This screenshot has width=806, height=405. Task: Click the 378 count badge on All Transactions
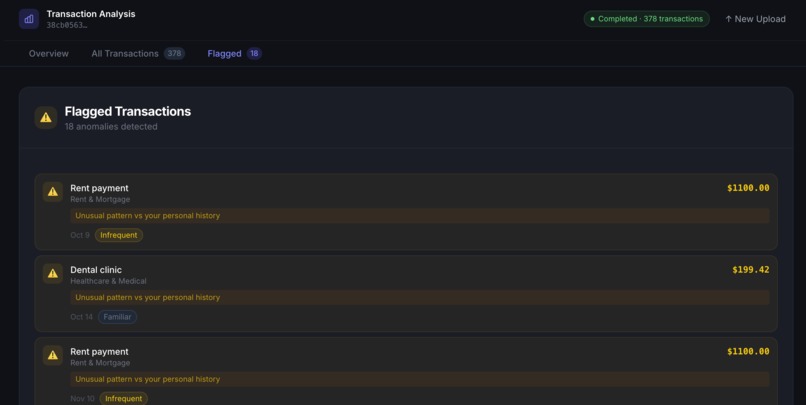(x=174, y=53)
